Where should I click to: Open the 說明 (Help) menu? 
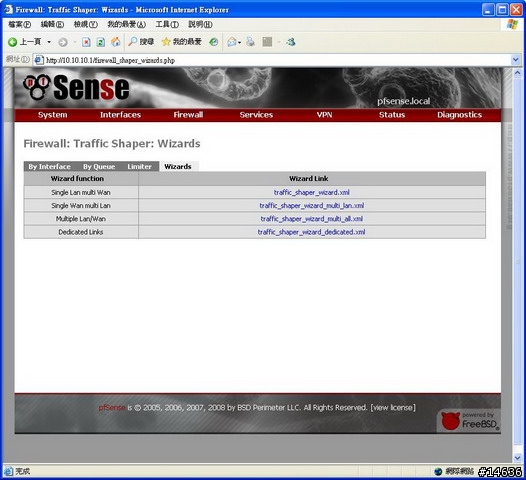200,24
